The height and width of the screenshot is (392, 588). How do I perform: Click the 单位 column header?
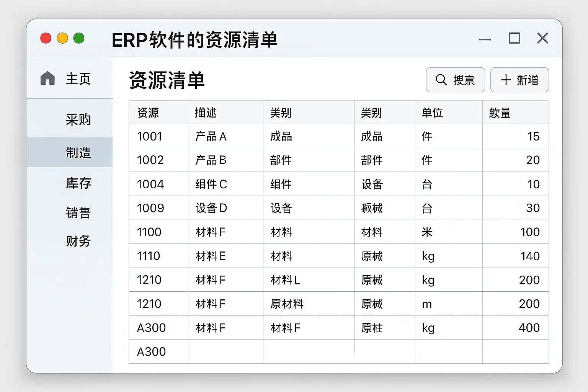(x=432, y=113)
